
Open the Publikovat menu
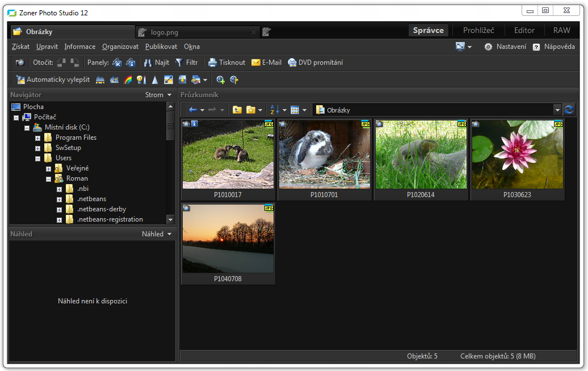(161, 47)
